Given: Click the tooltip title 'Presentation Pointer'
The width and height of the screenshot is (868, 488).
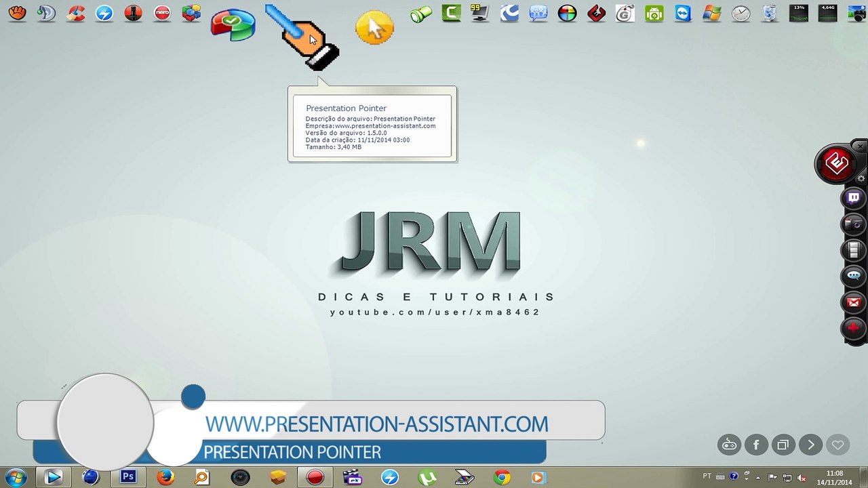Looking at the screenshot, I should point(346,108).
